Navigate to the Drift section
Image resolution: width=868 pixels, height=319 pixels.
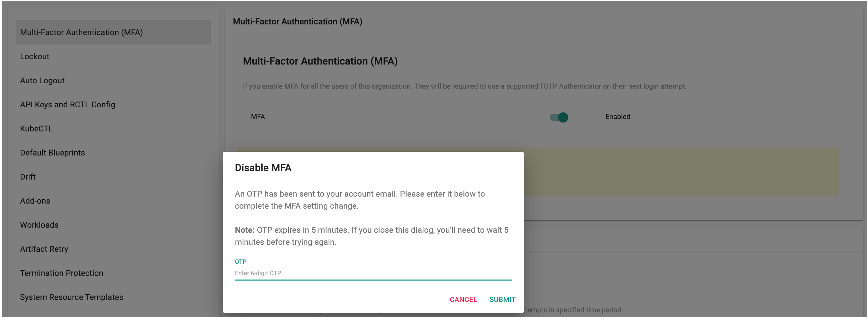tap(28, 177)
